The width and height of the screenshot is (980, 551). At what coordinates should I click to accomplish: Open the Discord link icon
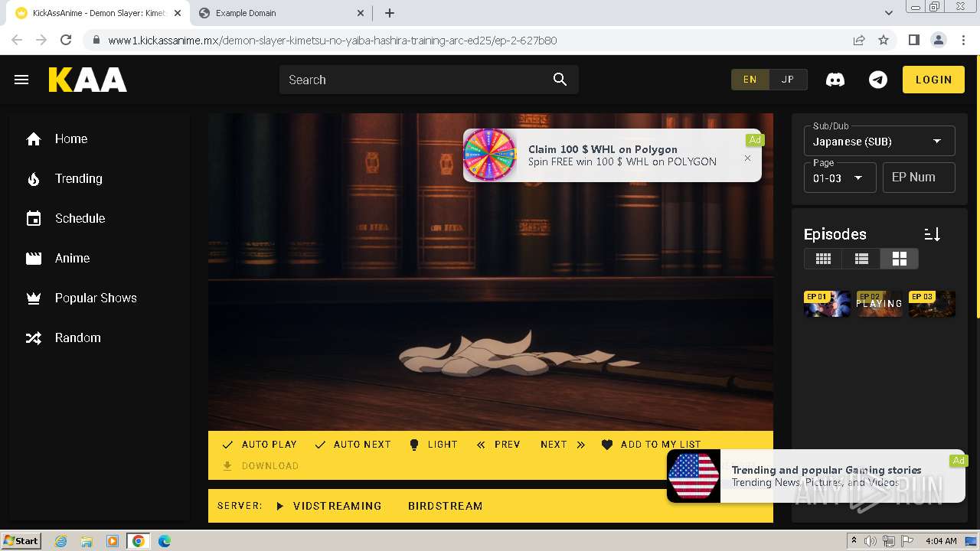coord(835,80)
